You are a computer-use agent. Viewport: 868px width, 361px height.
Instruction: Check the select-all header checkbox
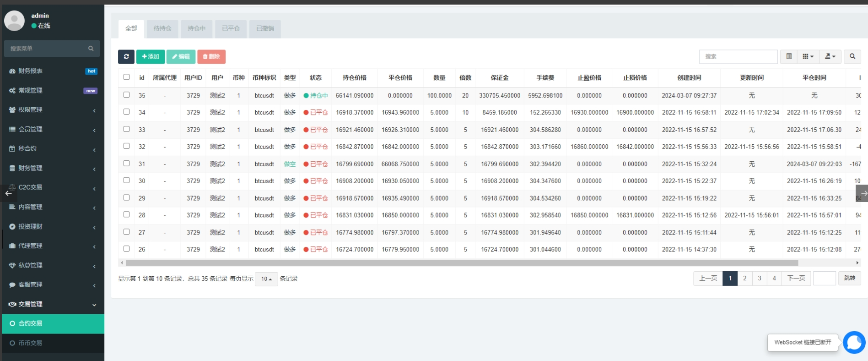(x=127, y=77)
